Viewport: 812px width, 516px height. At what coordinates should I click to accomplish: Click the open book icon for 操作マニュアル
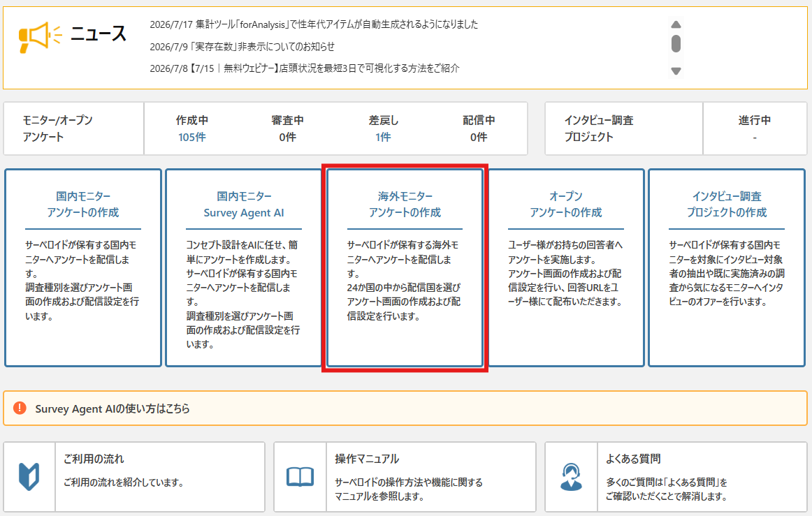300,477
